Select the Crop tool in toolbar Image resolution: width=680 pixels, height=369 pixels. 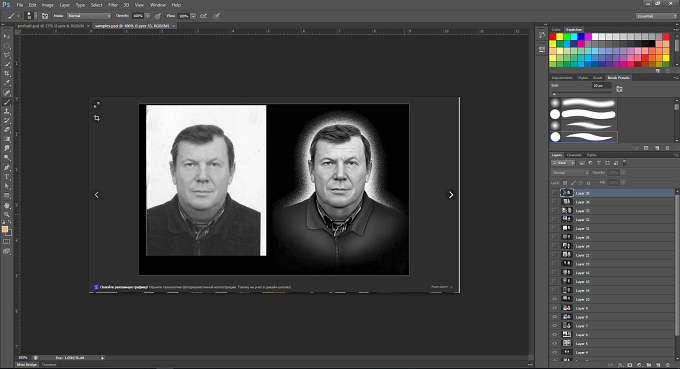pos(7,73)
